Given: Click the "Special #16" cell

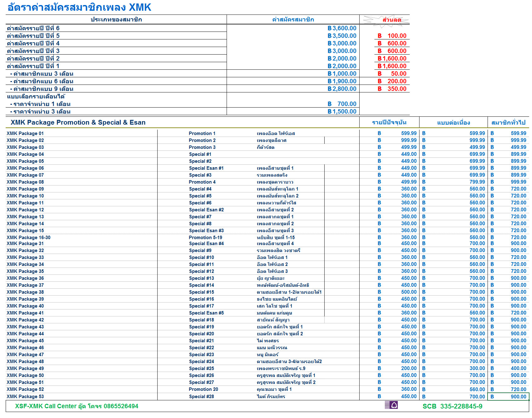Looking at the screenshot, I should (201, 299).
